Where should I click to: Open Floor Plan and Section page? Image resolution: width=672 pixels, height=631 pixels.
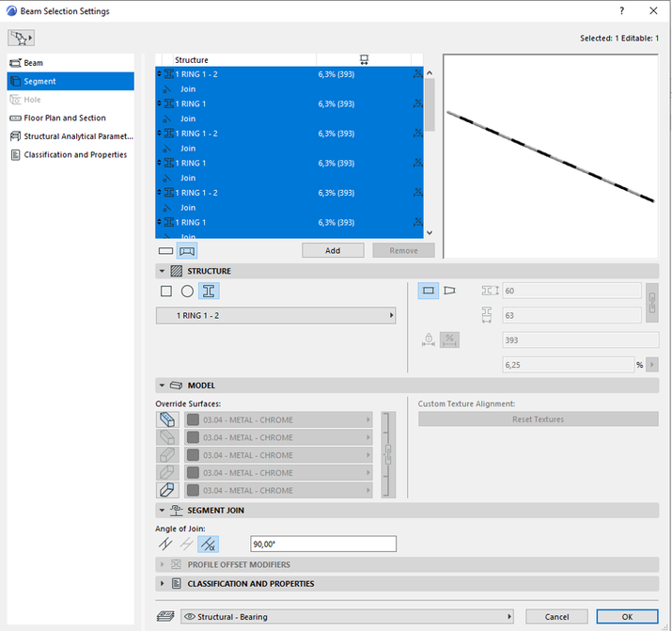pos(70,118)
